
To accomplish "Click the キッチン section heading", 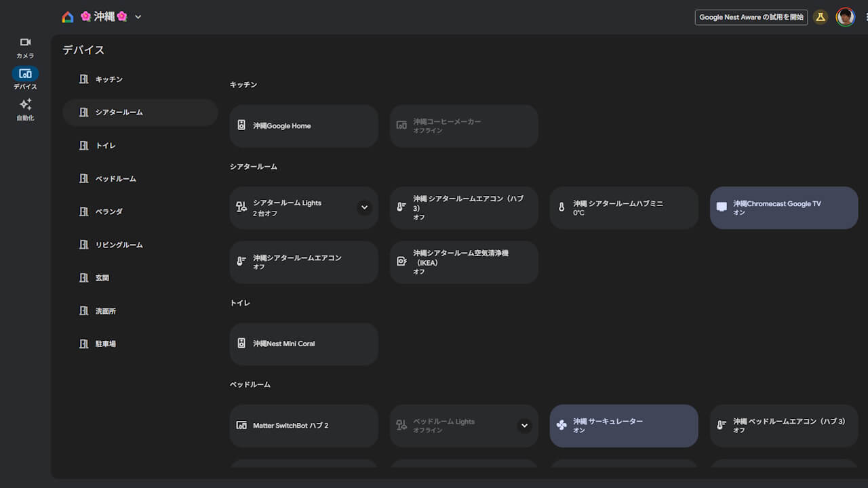I will point(243,85).
